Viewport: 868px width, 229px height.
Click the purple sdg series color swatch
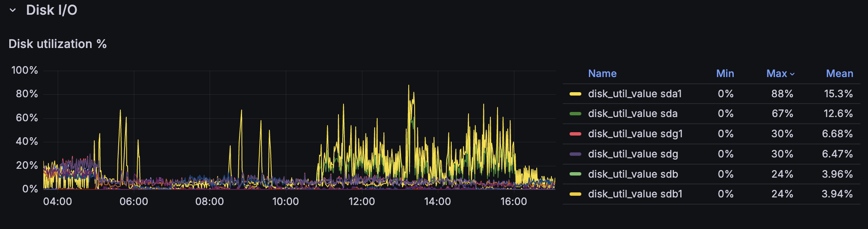click(x=575, y=154)
